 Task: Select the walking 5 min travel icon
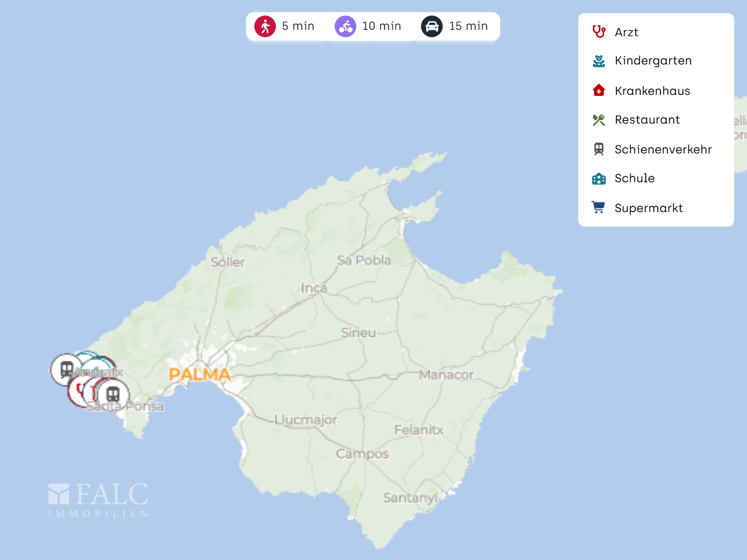click(x=265, y=26)
